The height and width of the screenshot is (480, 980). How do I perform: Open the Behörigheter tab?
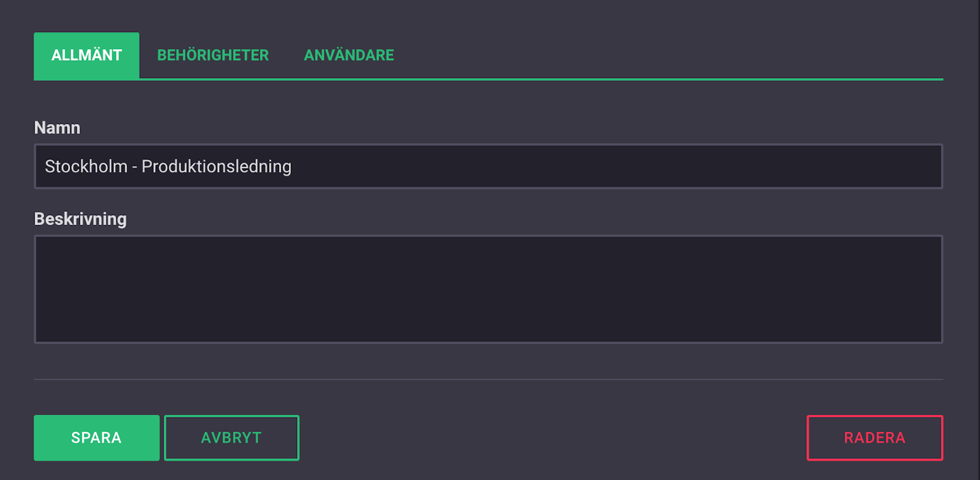(213, 55)
